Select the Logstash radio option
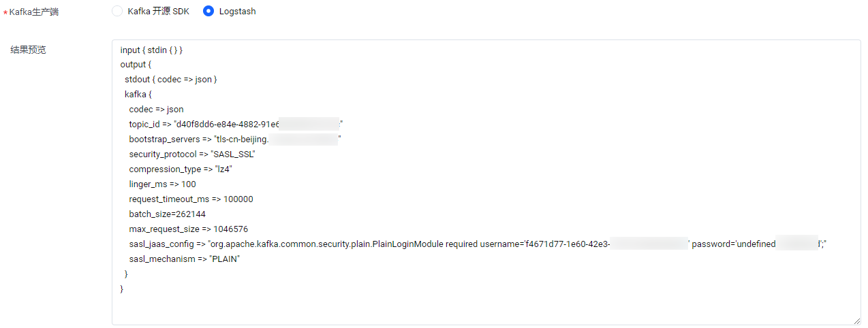 coord(208,11)
